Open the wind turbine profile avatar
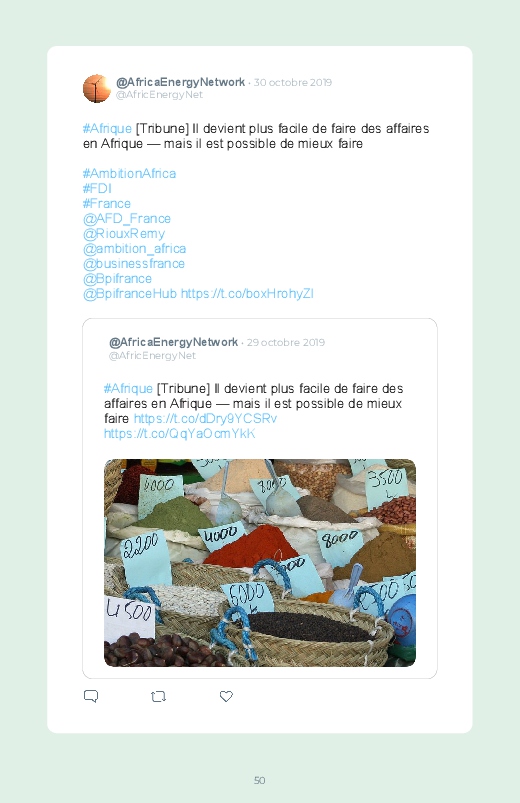Viewport: 520px width, 803px height. 97,88
